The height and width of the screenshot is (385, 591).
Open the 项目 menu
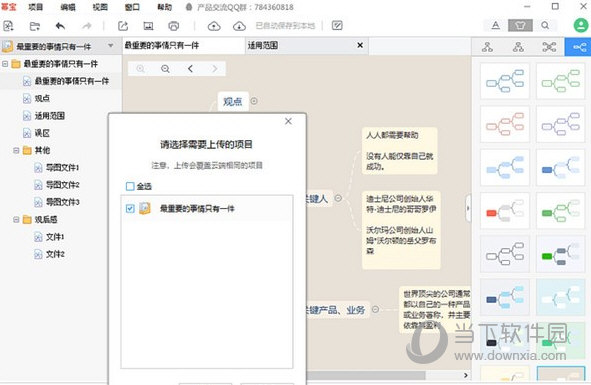35,7
